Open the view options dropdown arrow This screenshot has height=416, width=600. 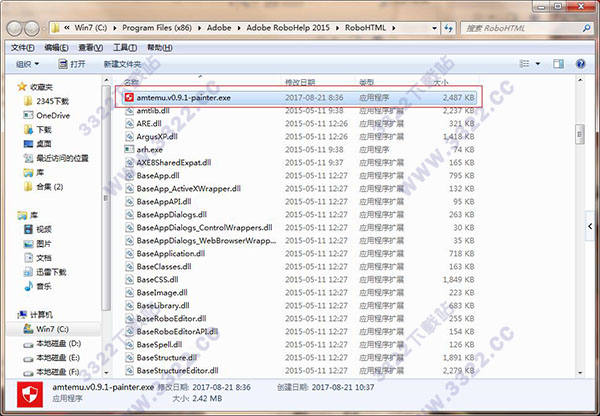point(538,64)
